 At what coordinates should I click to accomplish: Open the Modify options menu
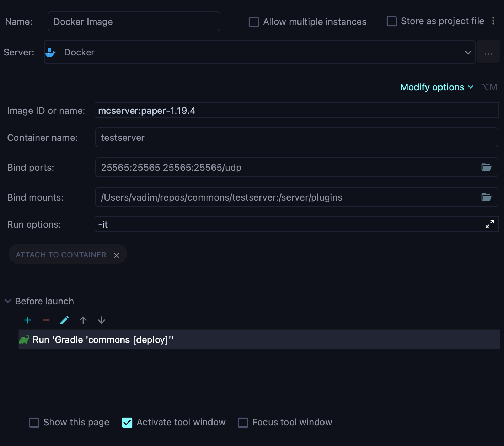(437, 87)
